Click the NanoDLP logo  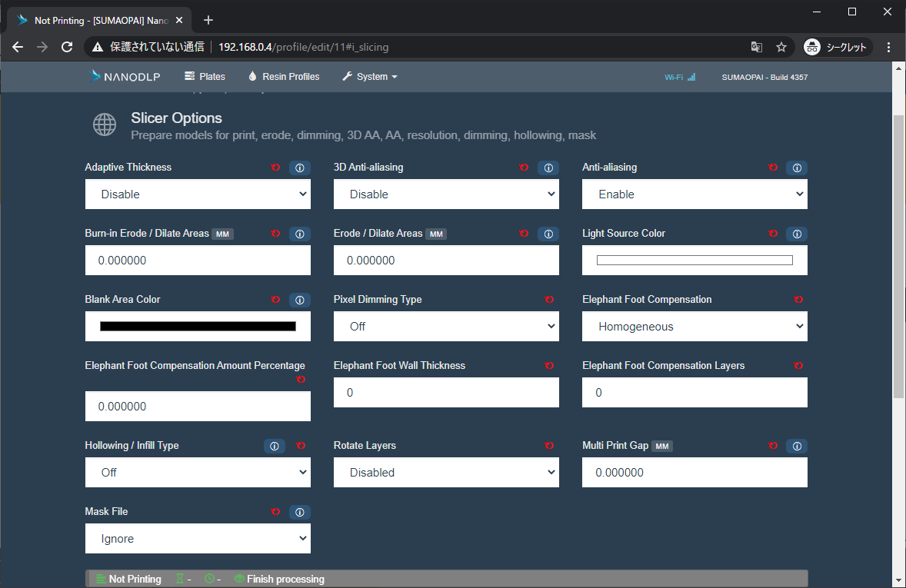(x=125, y=76)
